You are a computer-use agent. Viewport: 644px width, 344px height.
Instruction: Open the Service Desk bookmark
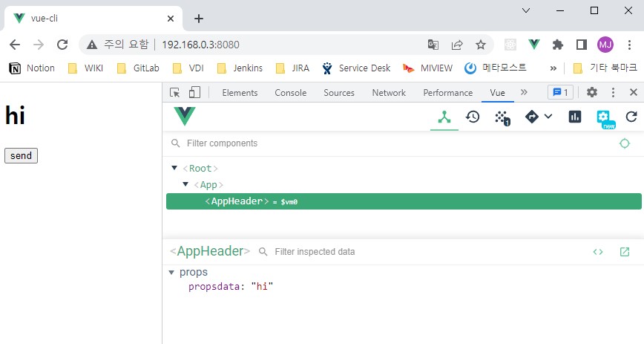click(x=356, y=68)
